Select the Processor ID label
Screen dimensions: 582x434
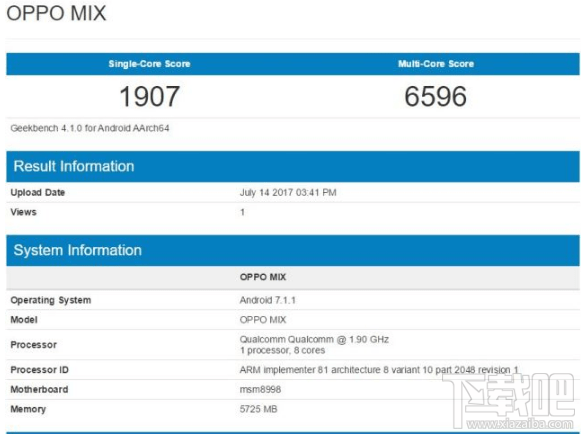click(x=39, y=370)
